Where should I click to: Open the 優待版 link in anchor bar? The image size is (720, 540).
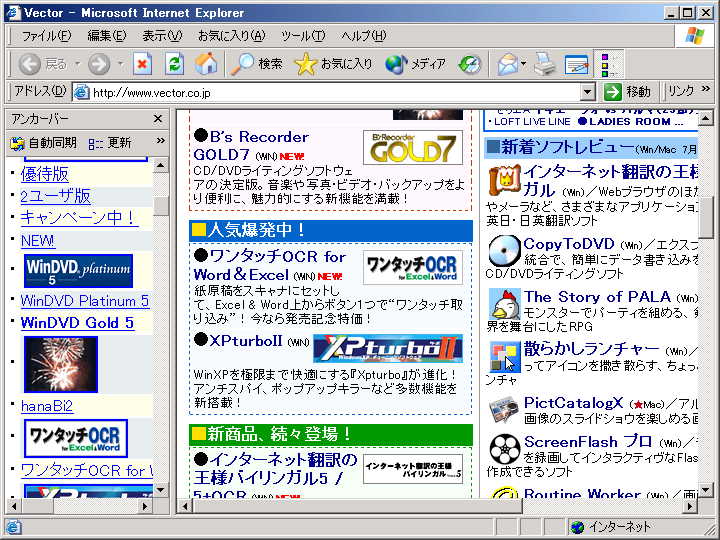(45, 174)
